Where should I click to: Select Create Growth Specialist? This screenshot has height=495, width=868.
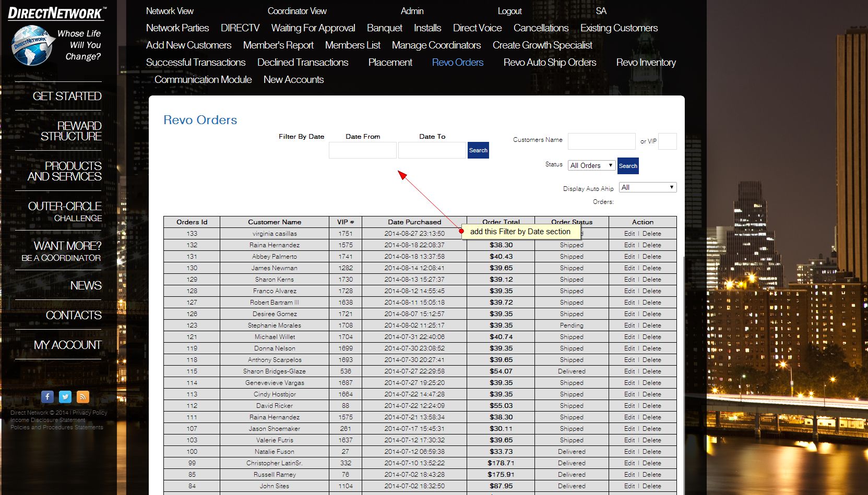tap(542, 45)
